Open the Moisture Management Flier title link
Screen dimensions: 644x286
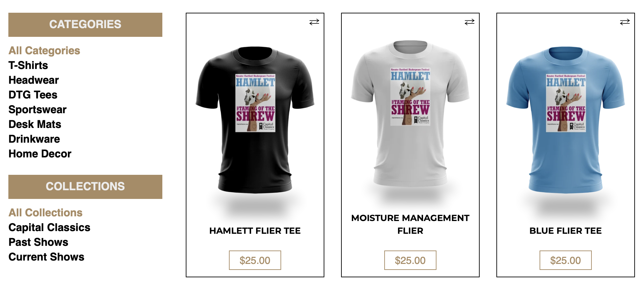point(410,224)
